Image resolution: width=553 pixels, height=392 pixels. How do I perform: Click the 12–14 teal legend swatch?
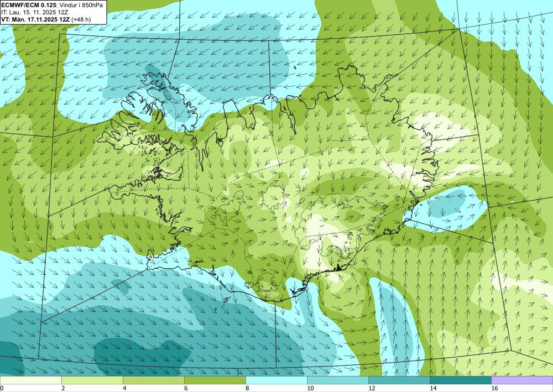click(399, 380)
